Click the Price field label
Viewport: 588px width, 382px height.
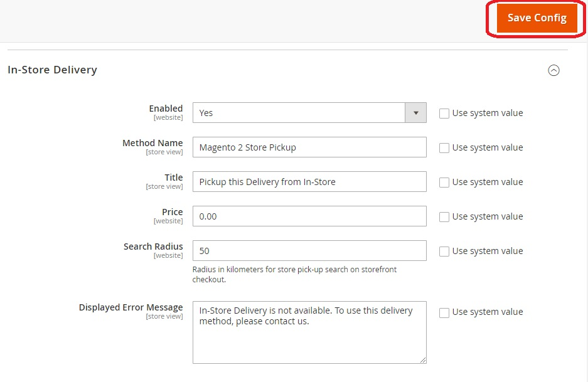tap(172, 212)
